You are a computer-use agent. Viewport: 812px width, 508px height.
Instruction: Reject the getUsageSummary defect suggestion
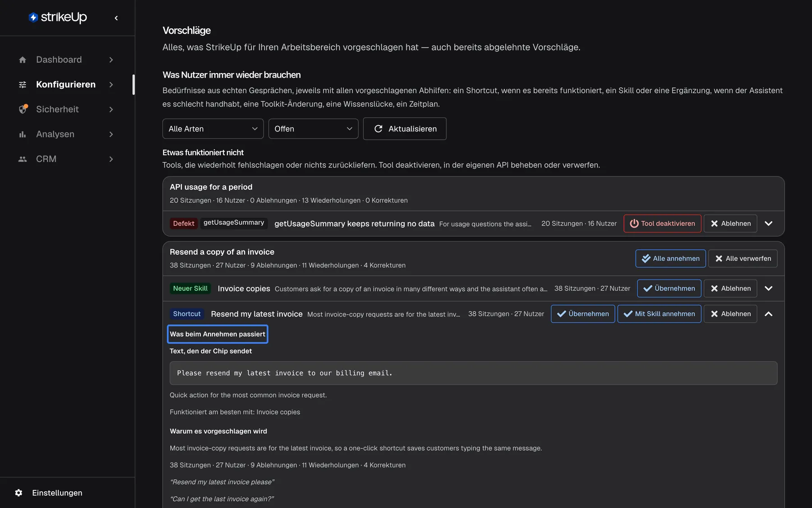click(x=730, y=224)
